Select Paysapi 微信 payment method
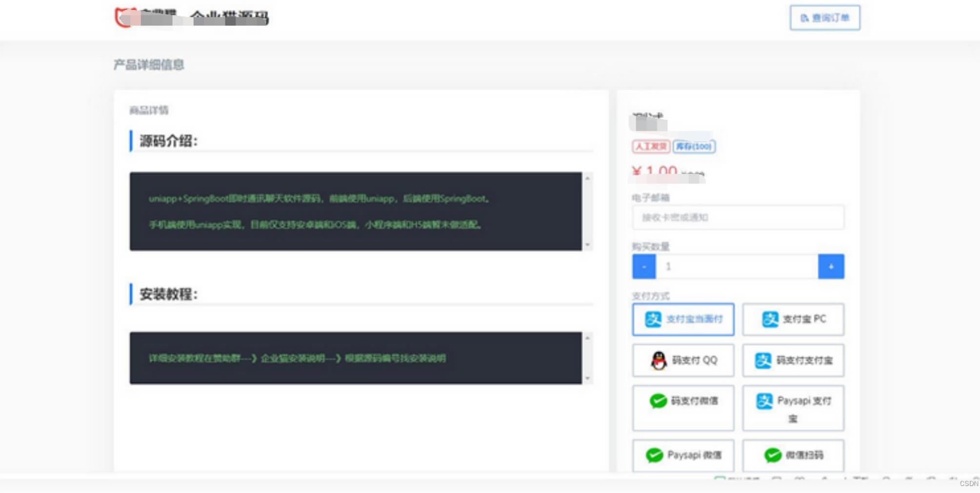 683,455
